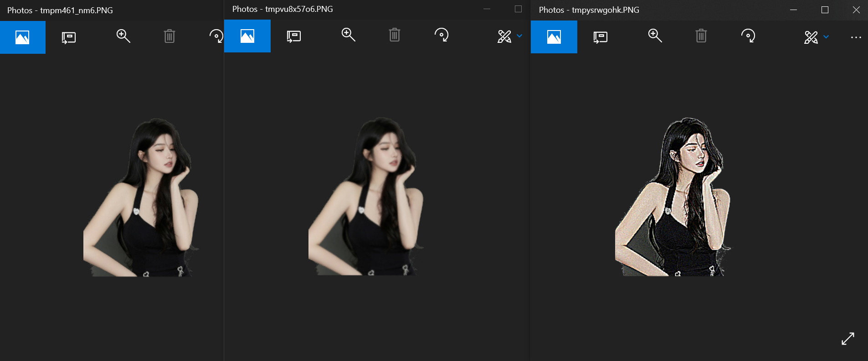Delete photo in tmpysrwgohk.PNG window
Image resolution: width=868 pixels, height=361 pixels.
[x=701, y=36]
